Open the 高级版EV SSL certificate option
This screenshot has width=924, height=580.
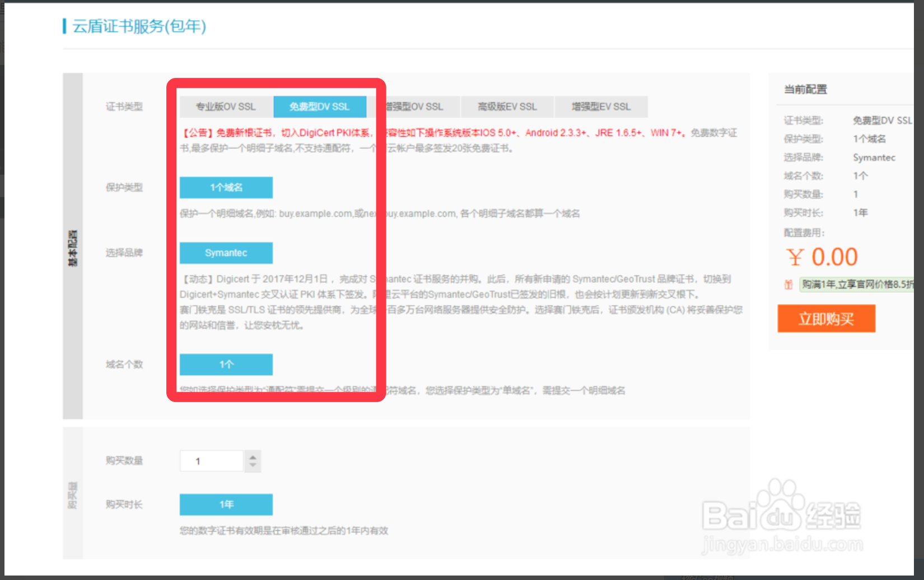click(x=507, y=106)
